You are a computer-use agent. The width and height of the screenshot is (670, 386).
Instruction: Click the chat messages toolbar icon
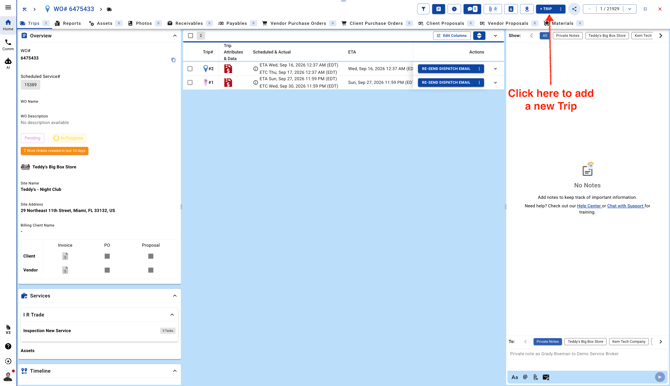tap(472, 9)
